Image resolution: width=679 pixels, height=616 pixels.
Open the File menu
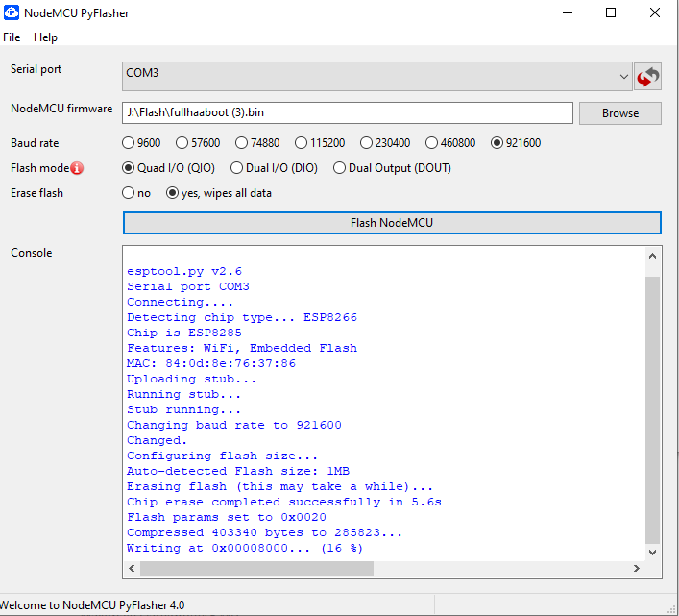click(x=12, y=37)
